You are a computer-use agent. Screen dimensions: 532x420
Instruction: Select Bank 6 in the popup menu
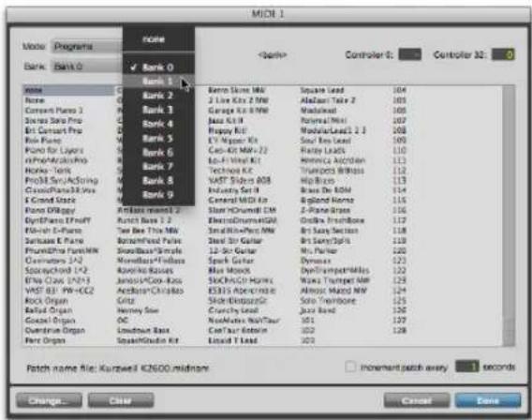pos(158,153)
